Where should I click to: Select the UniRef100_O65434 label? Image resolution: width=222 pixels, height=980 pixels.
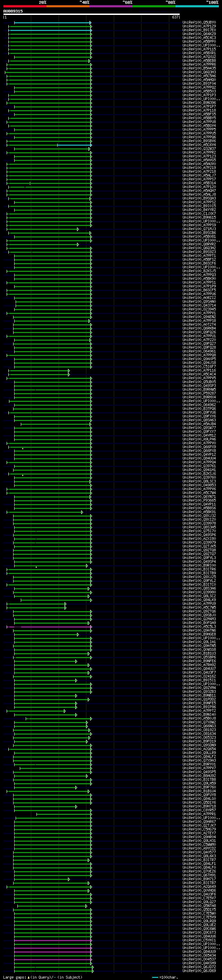click(x=199, y=955)
